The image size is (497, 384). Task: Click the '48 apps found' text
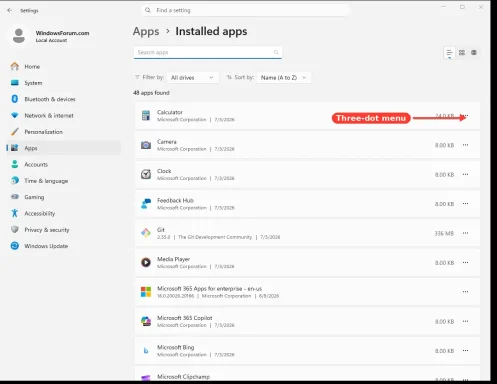pyautogui.click(x=151, y=93)
